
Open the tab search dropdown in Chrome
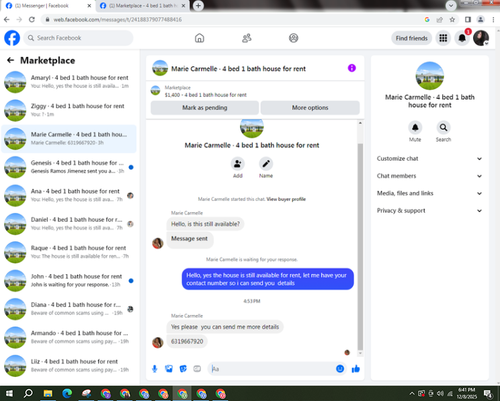[451, 6]
